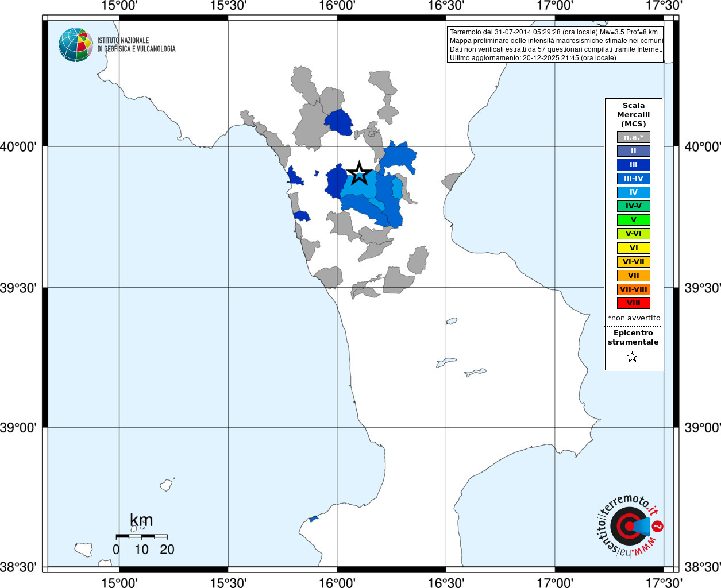The height and width of the screenshot is (588, 721).
Task: Click the 'Ultimo aggiornamento' info line
Action: point(533,58)
